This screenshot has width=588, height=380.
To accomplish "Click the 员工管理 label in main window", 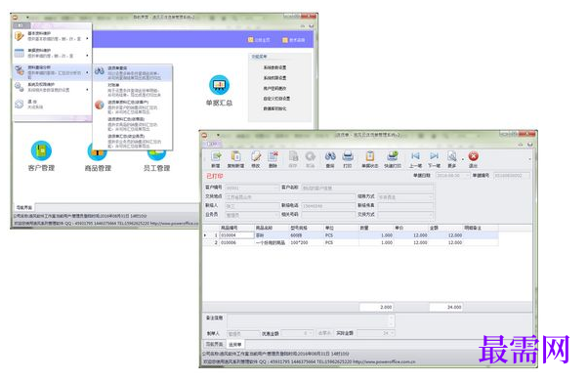I will pyautogui.click(x=156, y=168).
